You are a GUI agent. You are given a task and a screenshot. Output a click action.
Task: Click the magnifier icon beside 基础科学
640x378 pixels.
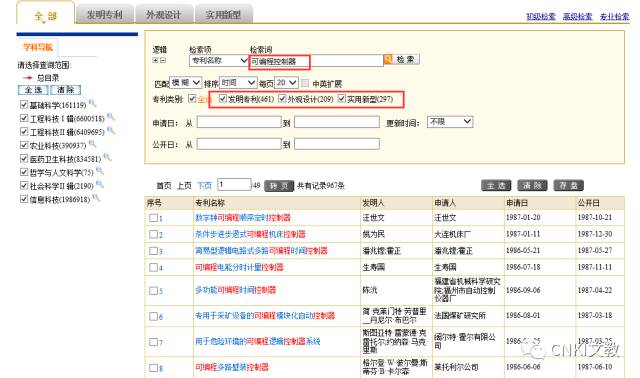click(x=93, y=104)
